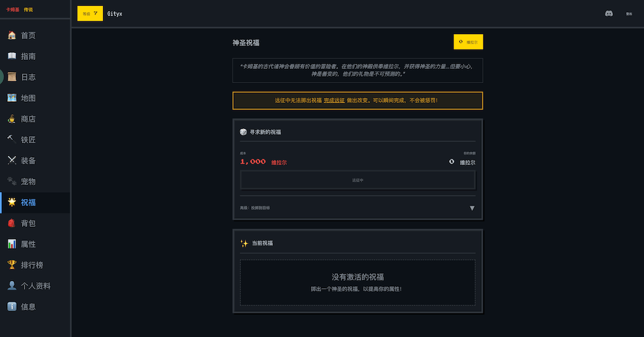Switch to 属性 attributes page
This screenshot has width=644, height=337.
(x=28, y=244)
